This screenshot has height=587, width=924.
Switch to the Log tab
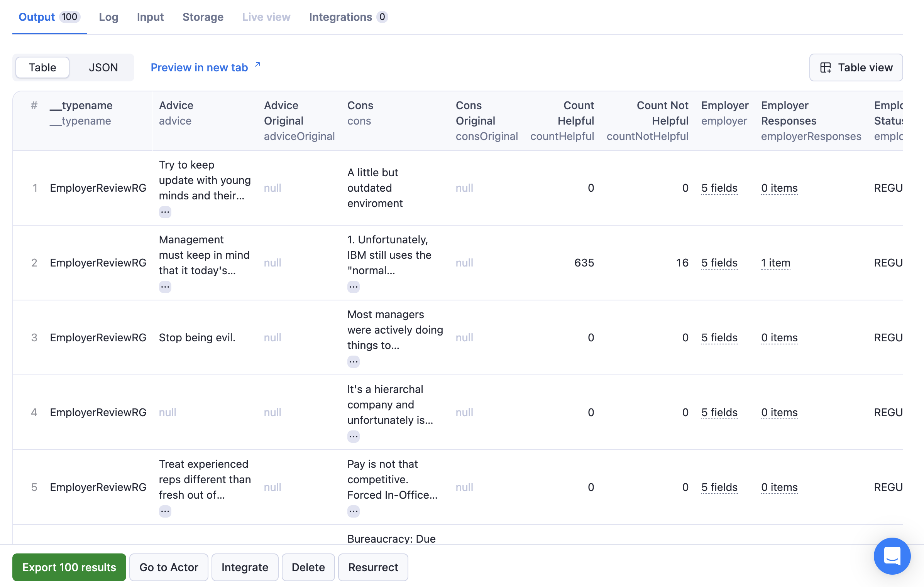point(108,17)
